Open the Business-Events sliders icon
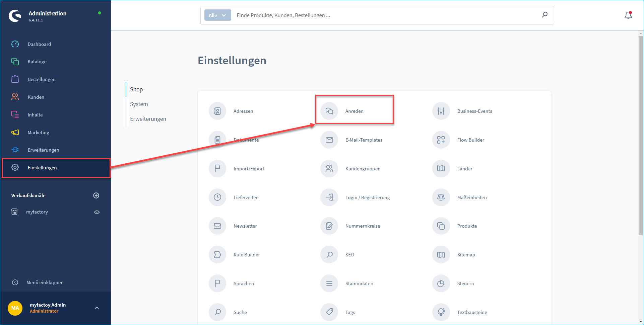The height and width of the screenshot is (325, 644). (x=441, y=111)
